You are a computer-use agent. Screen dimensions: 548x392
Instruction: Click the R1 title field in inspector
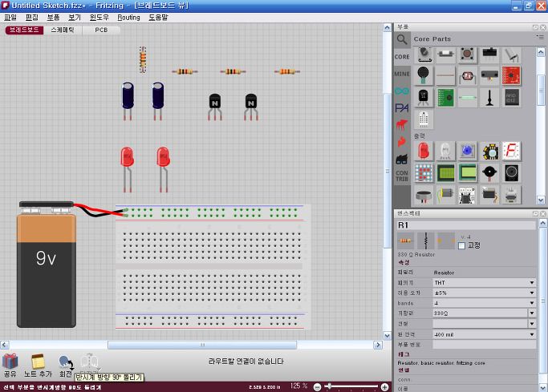click(x=466, y=225)
